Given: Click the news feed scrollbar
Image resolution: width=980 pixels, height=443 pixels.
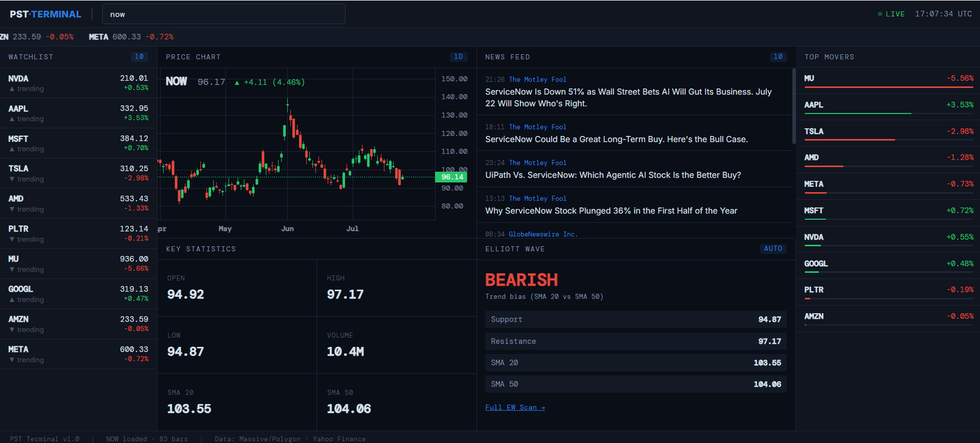Looking at the screenshot, I should [794, 106].
